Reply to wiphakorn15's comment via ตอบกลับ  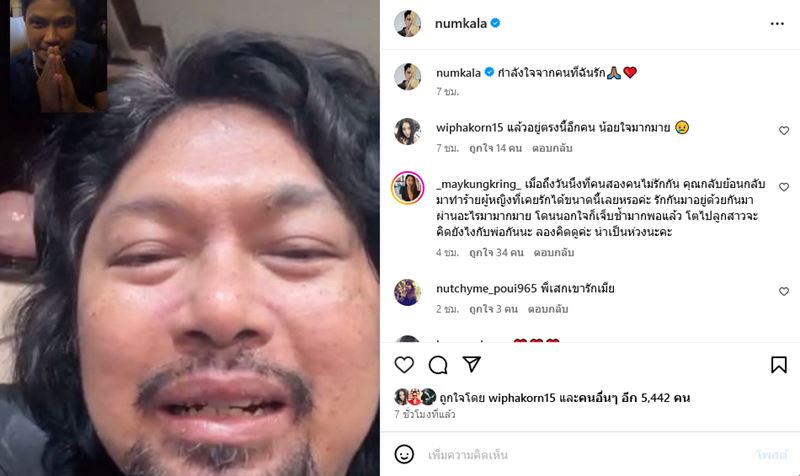(x=552, y=148)
